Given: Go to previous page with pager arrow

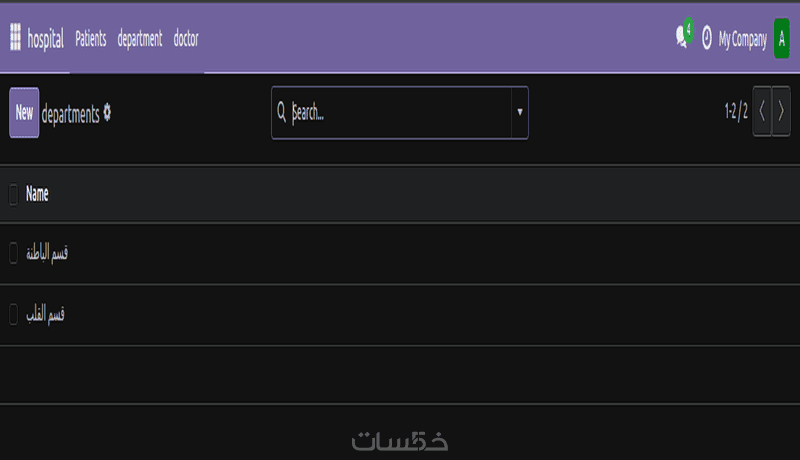Looking at the screenshot, I should click(762, 112).
